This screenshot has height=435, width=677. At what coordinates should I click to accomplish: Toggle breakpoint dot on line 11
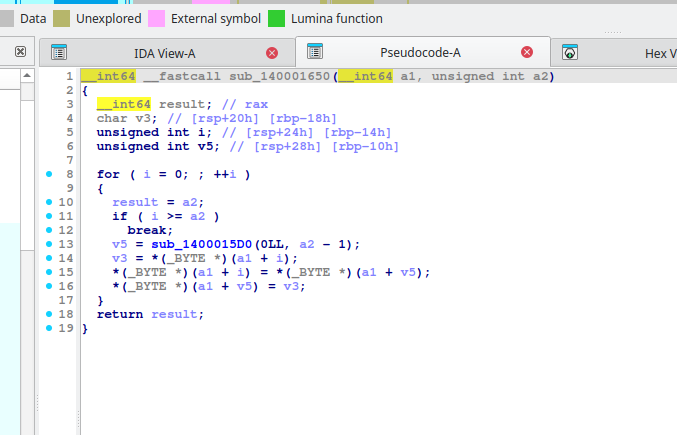(x=49, y=216)
